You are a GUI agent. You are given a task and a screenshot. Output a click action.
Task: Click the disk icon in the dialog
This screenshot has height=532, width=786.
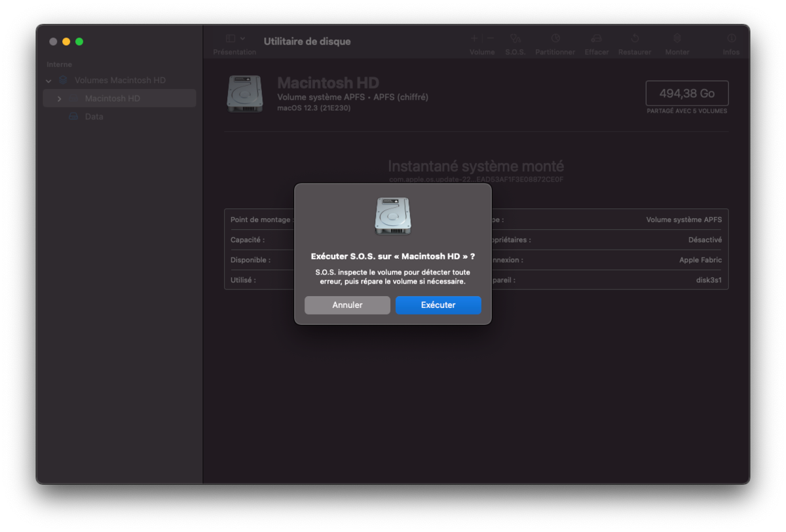pyautogui.click(x=393, y=216)
